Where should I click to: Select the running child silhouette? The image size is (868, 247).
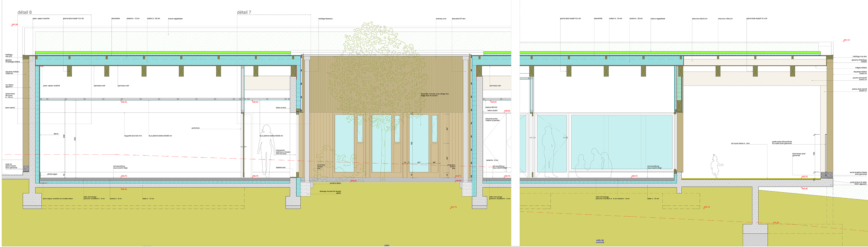click(716, 166)
